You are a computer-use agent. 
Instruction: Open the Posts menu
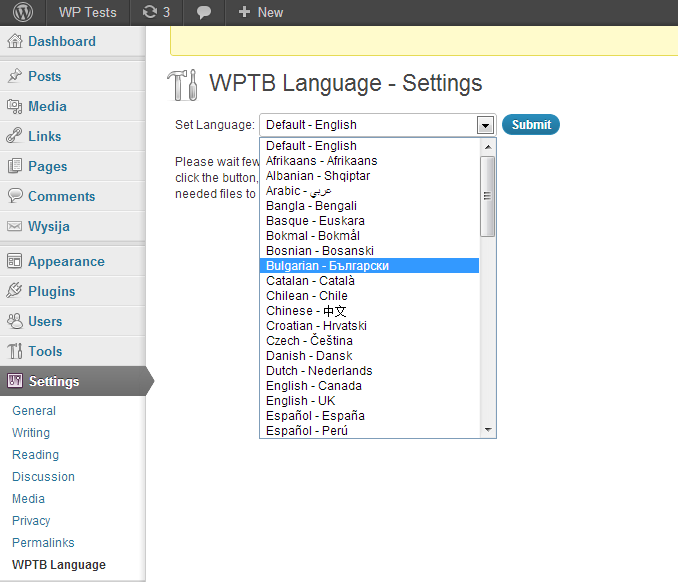45,76
